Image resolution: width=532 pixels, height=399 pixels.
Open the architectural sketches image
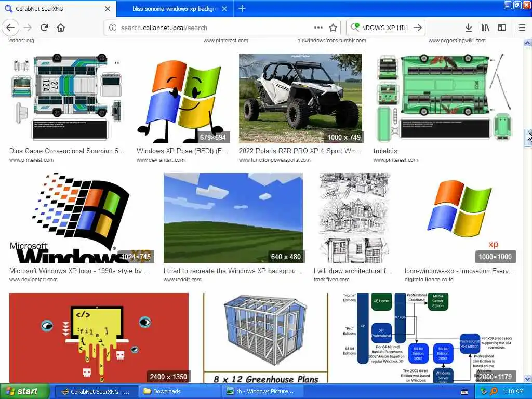[x=355, y=218]
